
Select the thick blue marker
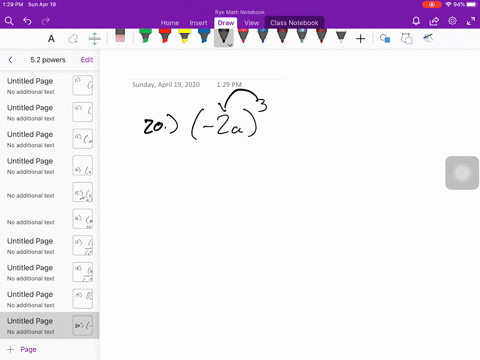tap(204, 36)
